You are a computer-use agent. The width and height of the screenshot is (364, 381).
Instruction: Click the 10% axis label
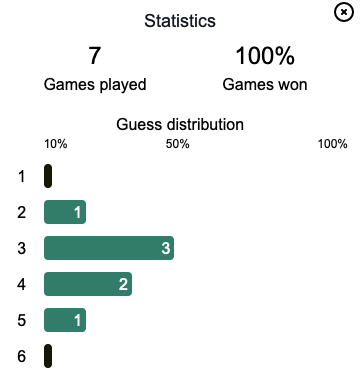(56, 144)
